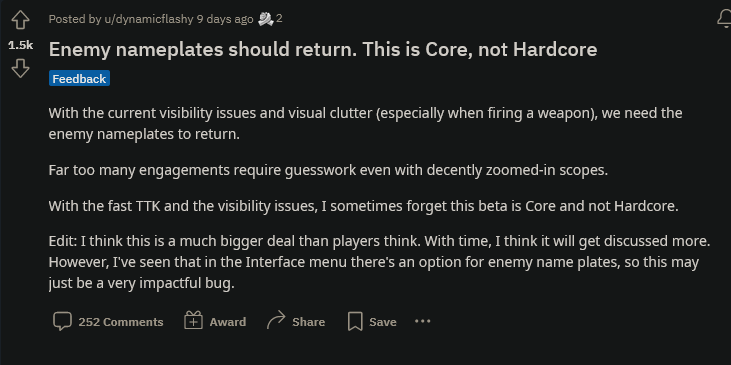Toggle post notifications with the bell icon

pyautogui.click(x=725, y=20)
